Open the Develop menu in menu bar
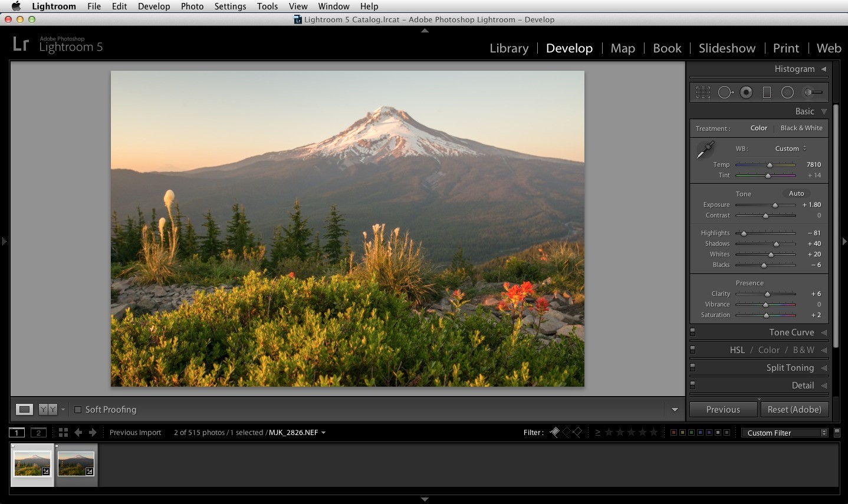Image resolution: width=848 pixels, height=504 pixels. (x=154, y=6)
